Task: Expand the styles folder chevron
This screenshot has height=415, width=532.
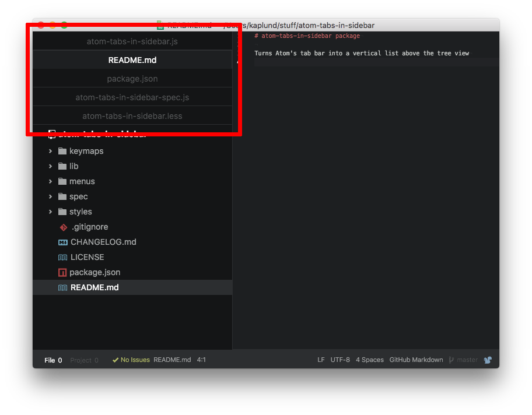Action: click(x=51, y=212)
